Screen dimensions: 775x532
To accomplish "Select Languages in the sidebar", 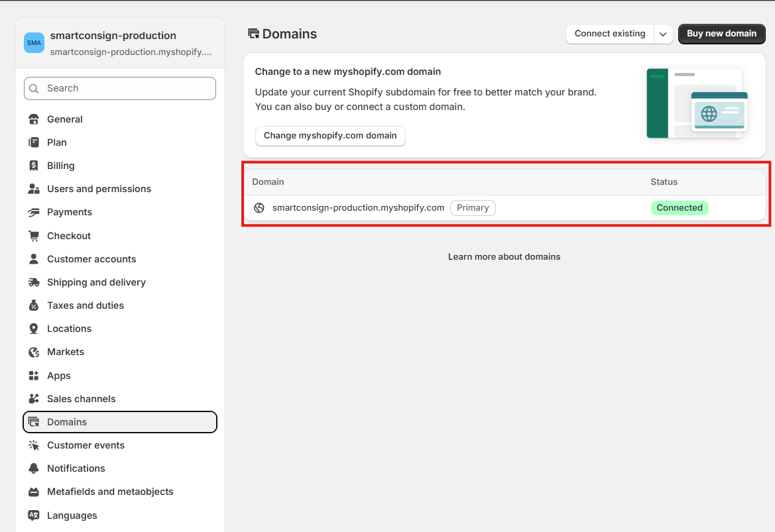I will (119, 515).
